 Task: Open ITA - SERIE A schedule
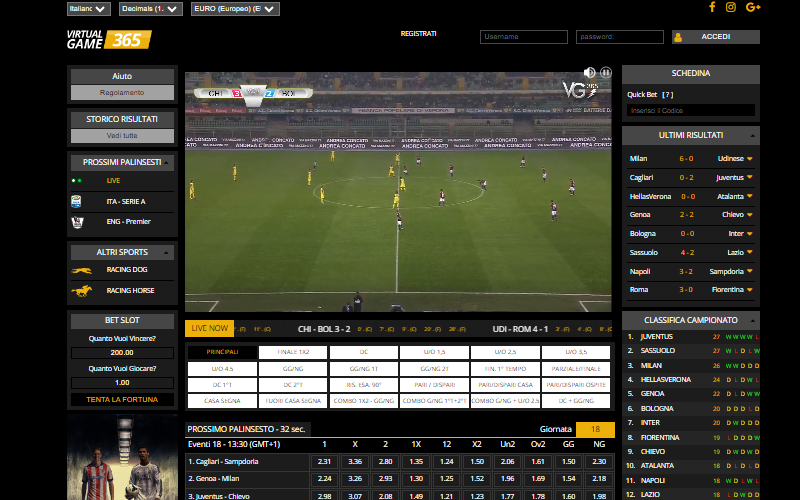pyautogui.click(x=126, y=202)
